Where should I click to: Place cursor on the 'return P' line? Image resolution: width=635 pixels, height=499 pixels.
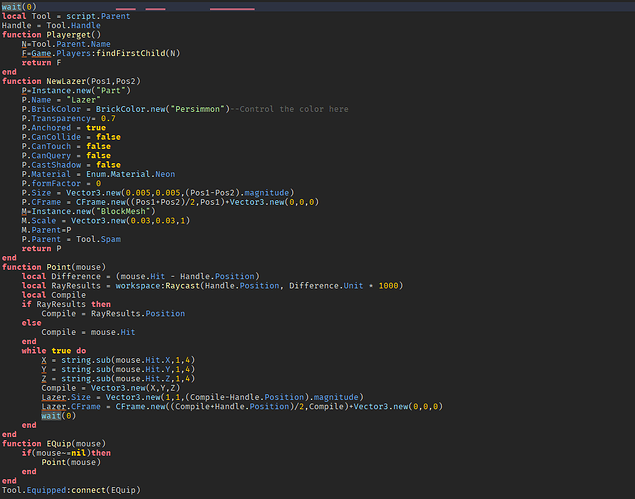[x=41, y=249]
